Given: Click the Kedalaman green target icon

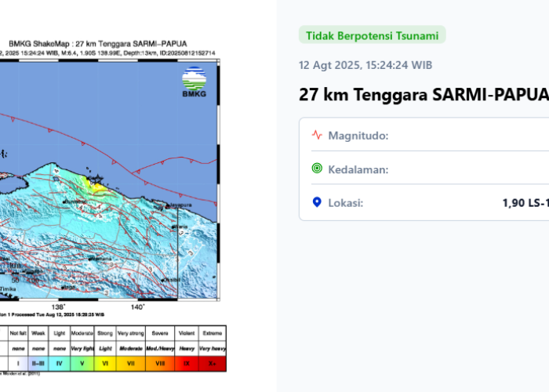Looking at the screenshot, I should (317, 169).
